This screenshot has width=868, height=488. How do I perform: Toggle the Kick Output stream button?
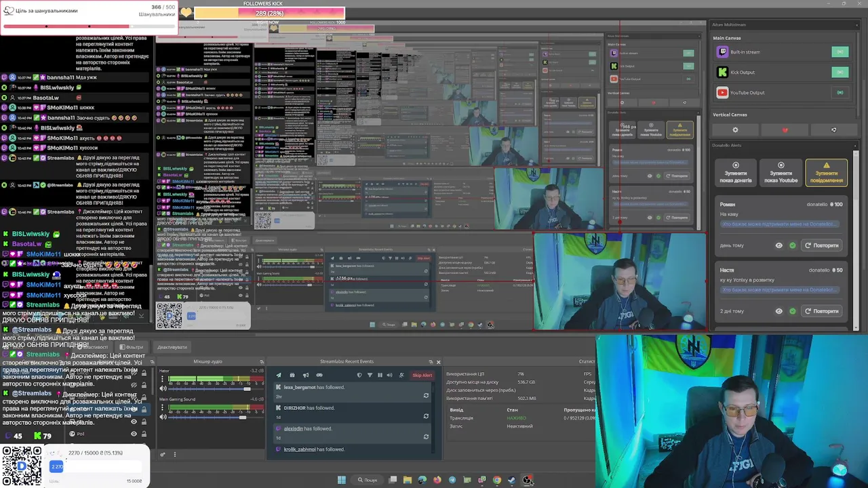point(840,72)
